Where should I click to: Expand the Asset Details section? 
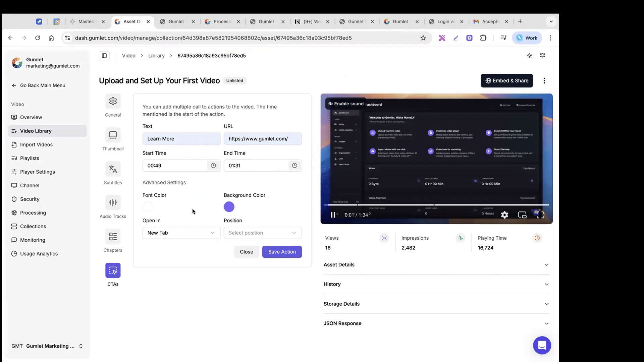point(436,265)
